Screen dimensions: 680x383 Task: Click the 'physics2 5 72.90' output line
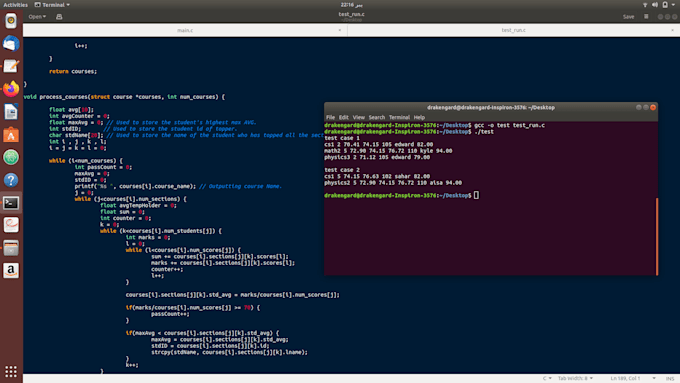tap(393, 183)
